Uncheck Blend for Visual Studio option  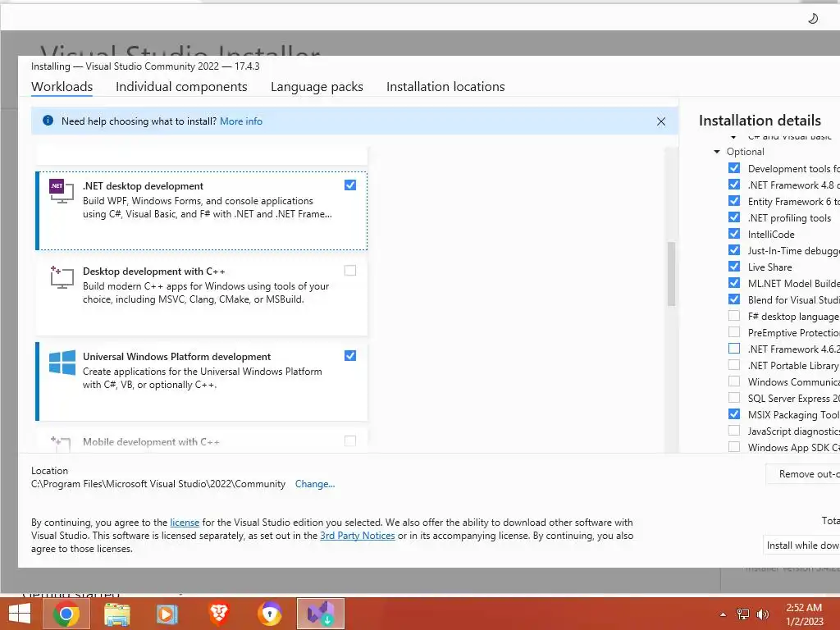[734, 299]
